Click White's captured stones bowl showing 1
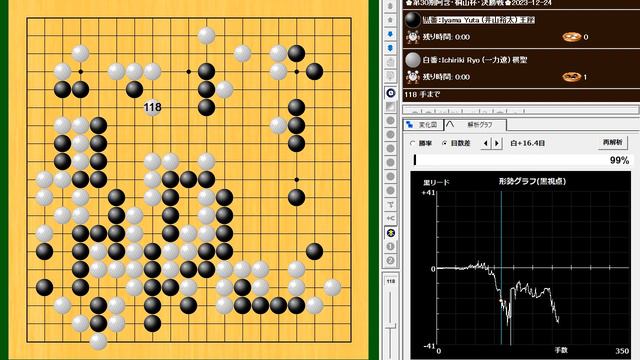 point(571,77)
